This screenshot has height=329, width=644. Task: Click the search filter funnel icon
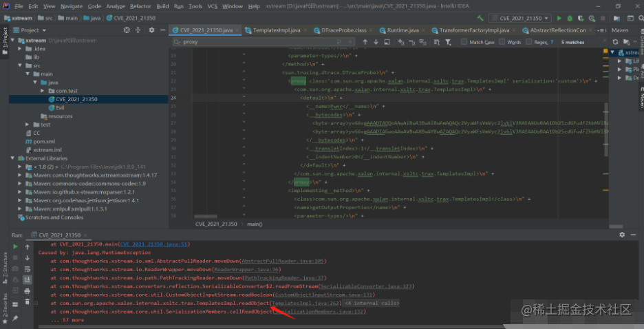[448, 42]
